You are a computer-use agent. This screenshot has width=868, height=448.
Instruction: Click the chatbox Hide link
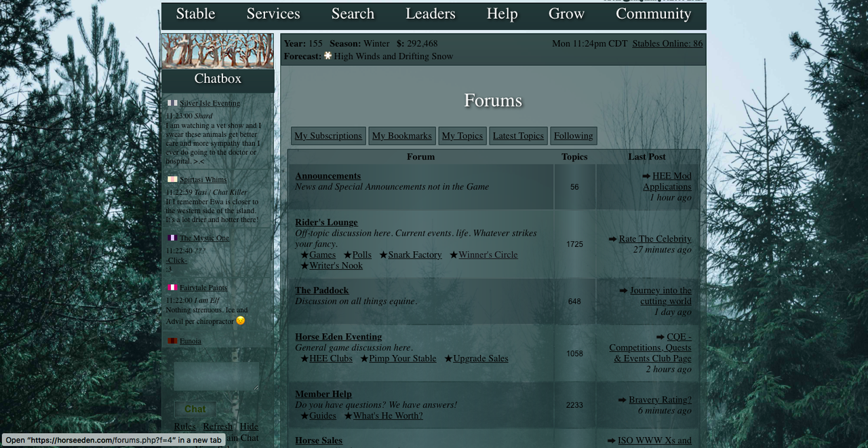(249, 426)
